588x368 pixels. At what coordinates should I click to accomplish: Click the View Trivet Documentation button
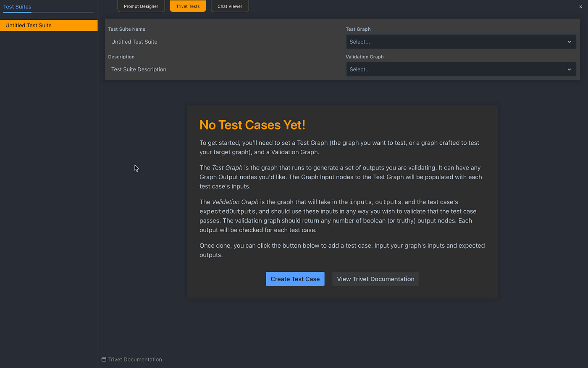click(x=375, y=279)
